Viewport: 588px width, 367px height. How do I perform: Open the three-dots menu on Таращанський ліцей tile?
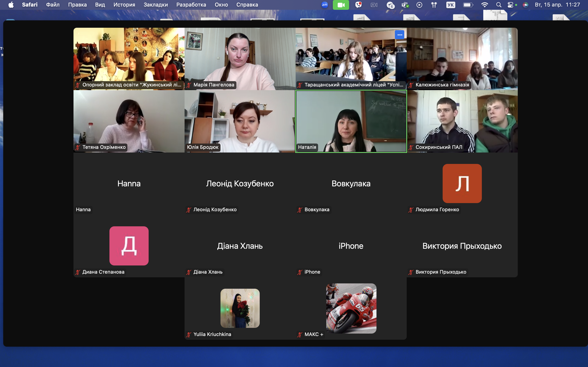coord(399,35)
